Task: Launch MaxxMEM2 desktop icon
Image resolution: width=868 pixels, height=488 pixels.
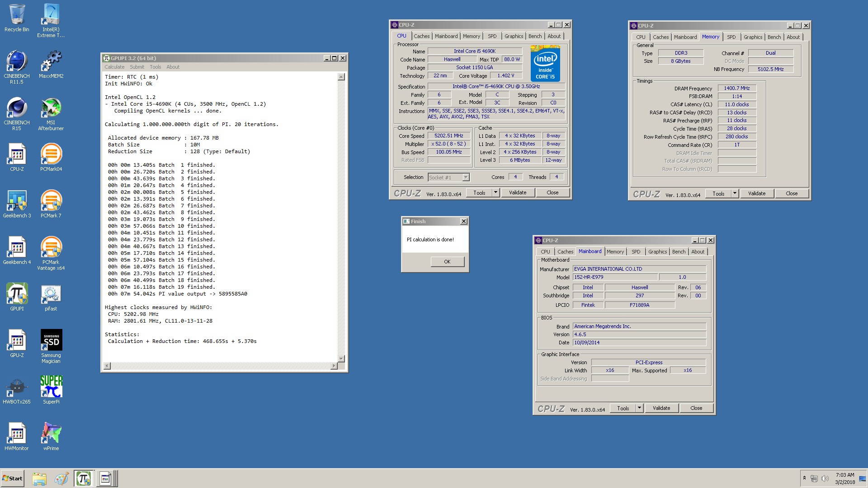Action: (51, 64)
